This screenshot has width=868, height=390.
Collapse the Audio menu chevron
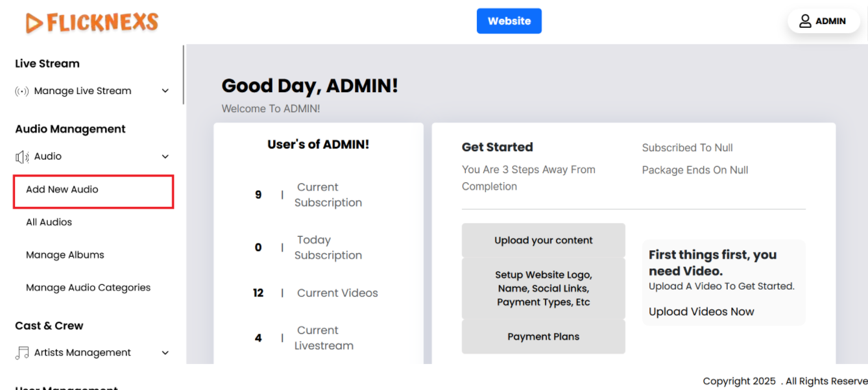pos(165,157)
